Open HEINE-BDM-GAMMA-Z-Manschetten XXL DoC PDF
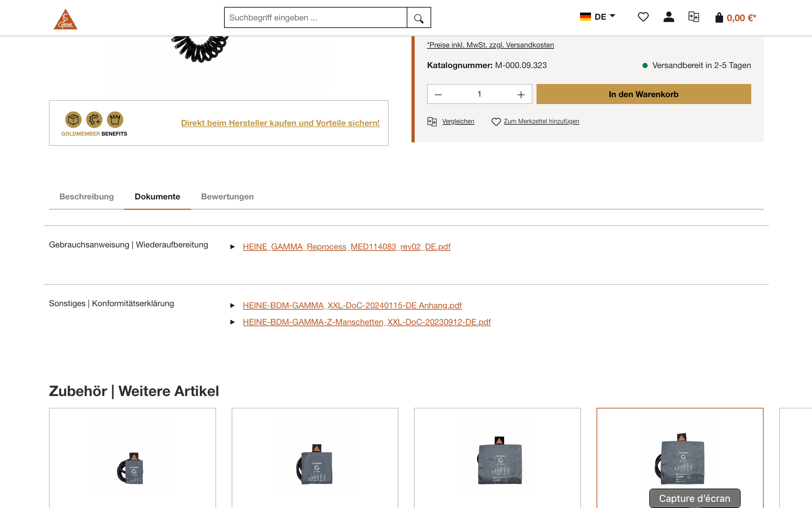 point(367,322)
